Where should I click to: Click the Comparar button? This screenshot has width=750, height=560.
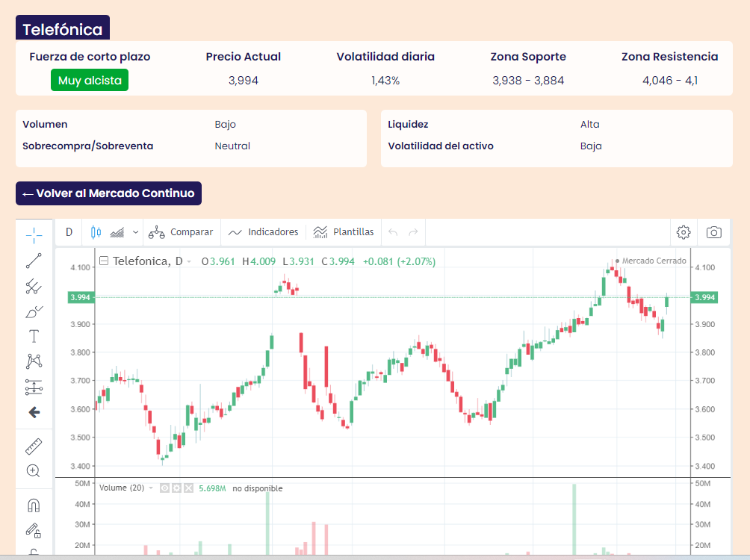coord(181,232)
